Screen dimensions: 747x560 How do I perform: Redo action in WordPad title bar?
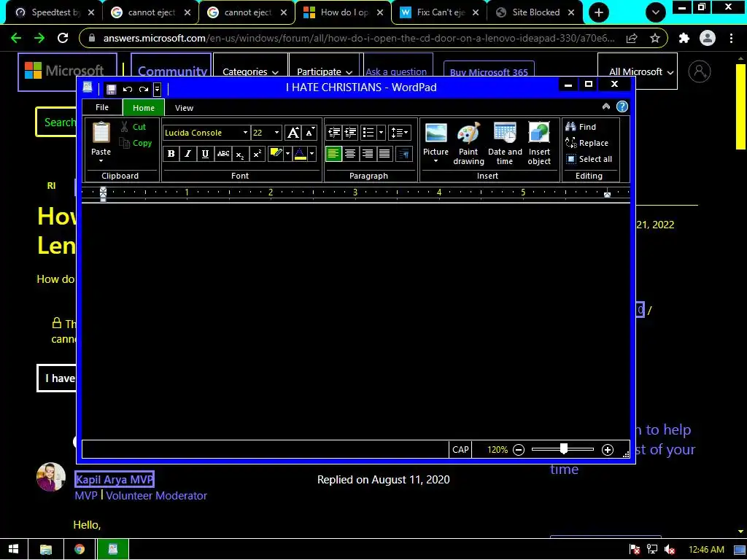pos(144,89)
